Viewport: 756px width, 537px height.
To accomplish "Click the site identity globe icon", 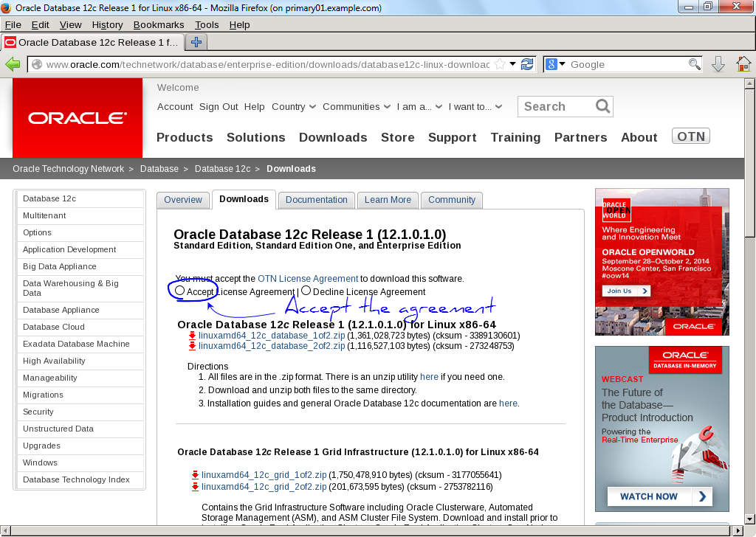I will 37,64.
